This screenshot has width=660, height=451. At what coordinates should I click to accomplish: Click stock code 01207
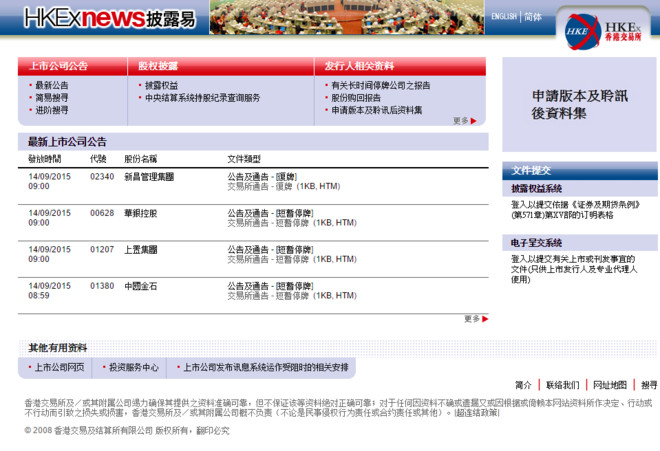pyautogui.click(x=102, y=250)
